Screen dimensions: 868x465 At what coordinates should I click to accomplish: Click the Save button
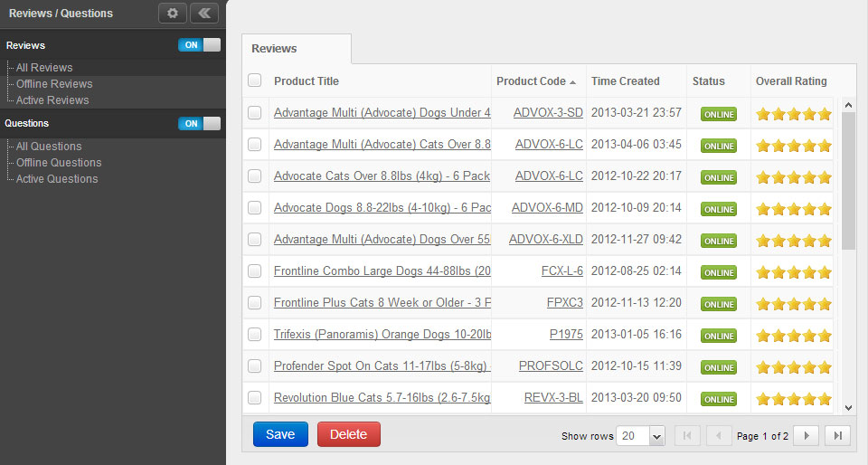[280, 434]
